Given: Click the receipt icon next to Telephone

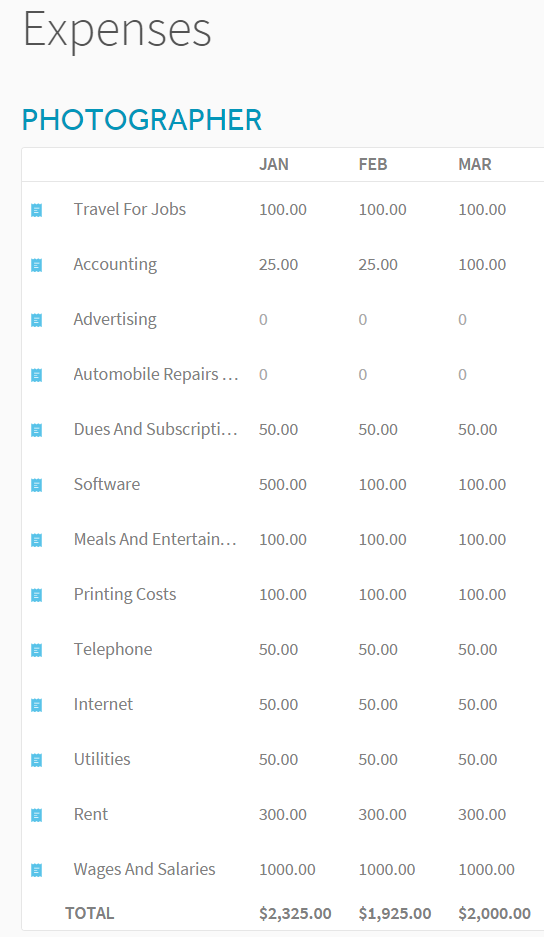Looking at the screenshot, I should [x=36, y=650].
